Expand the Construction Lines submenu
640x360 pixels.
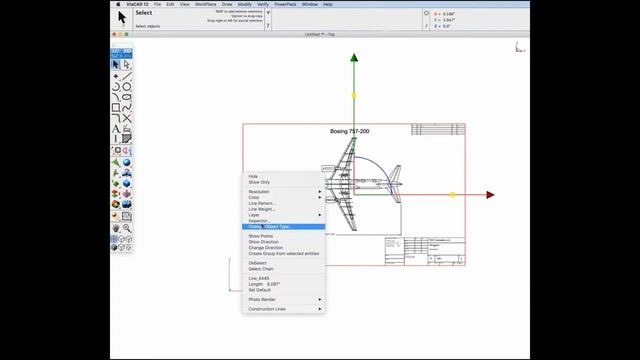(284, 309)
